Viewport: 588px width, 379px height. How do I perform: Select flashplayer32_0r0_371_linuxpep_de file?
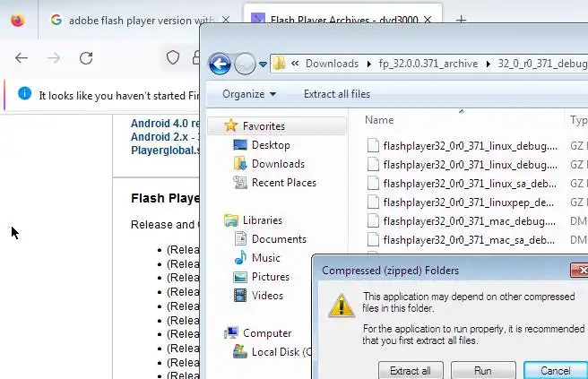469,202
